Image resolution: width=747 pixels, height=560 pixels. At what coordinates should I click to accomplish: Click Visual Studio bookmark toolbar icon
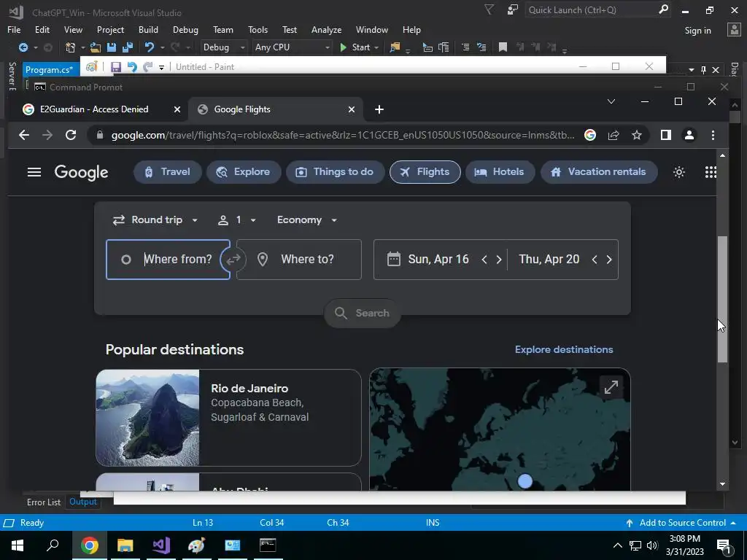[503, 47]
